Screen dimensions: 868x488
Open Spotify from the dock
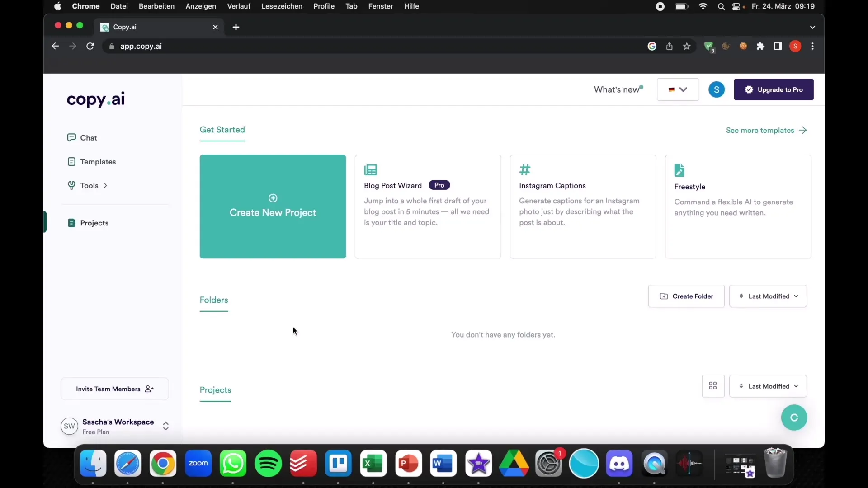[x=268, y=464]
